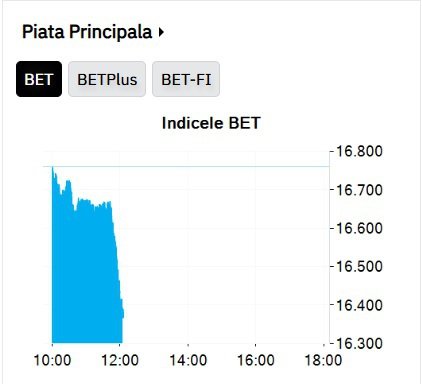Click the 14:00 time axis label
The image size is (422, 384).
[188, 360]
